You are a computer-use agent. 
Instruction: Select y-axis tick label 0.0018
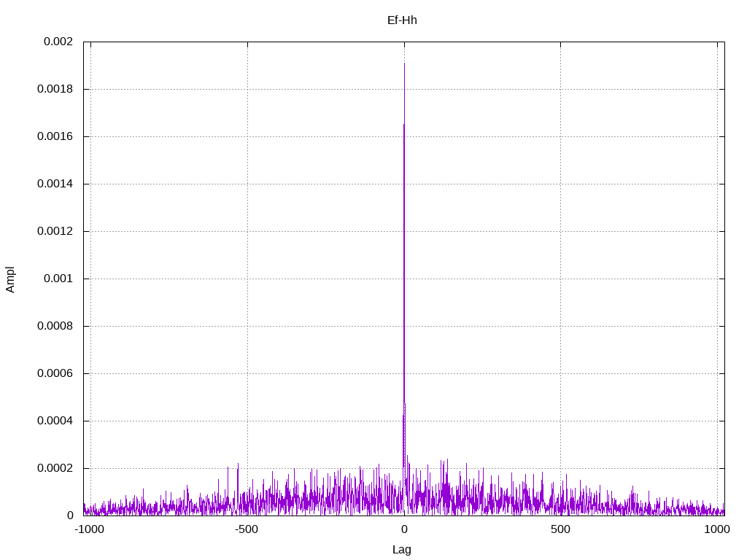coord(55,89)
